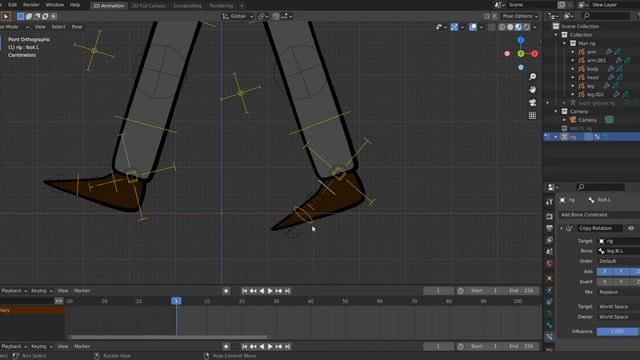Toggle X axis of Copy Rotation

(x=605, y=271)
